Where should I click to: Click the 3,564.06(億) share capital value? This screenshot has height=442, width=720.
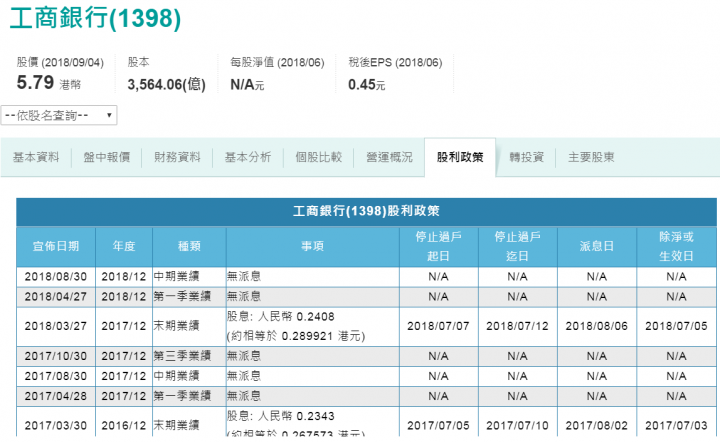click(x=167, y=84)
